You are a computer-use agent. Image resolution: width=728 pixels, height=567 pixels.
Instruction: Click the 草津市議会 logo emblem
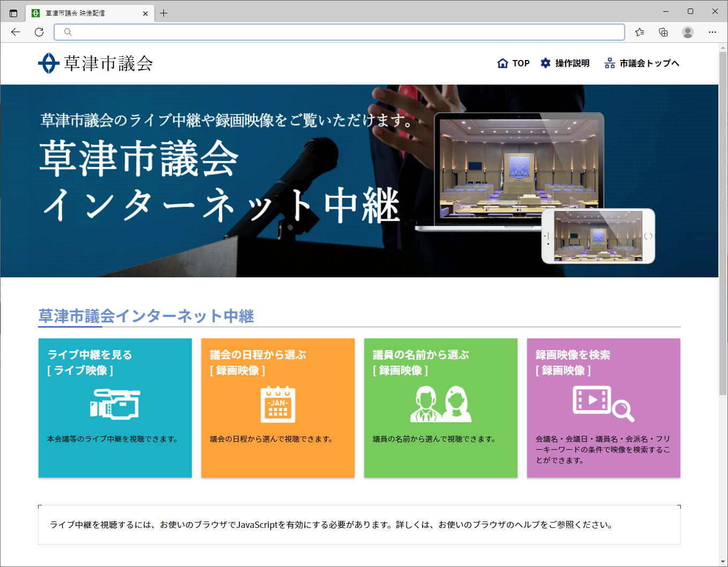tap(49, 63)
